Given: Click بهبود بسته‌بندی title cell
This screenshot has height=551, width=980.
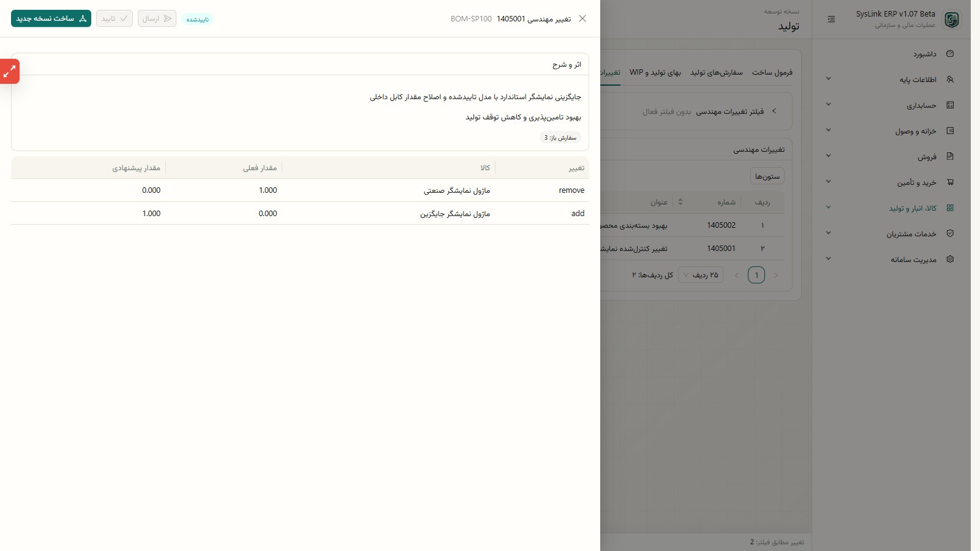Looking at the screenshot, I should coord(634,225).
